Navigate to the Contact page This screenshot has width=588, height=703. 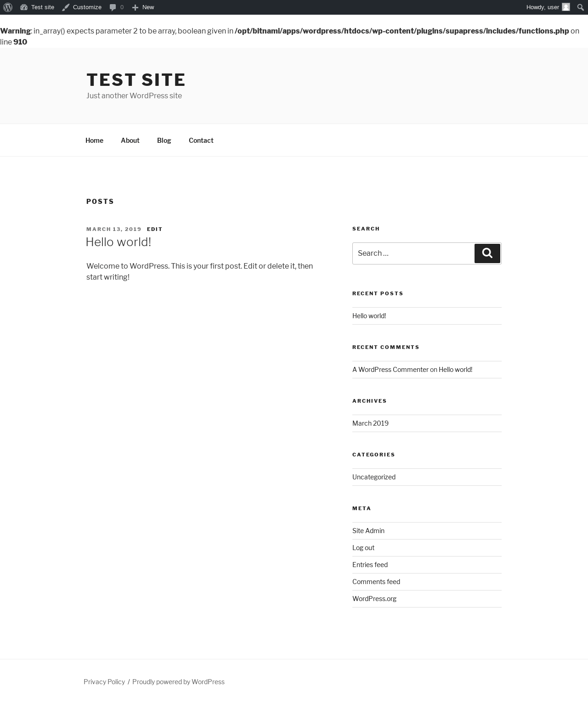pos(201,141)
